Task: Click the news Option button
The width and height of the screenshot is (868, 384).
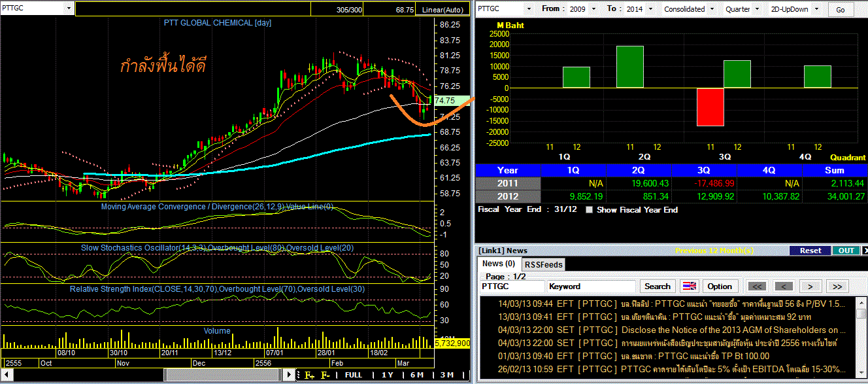Action: coord(720,287)
